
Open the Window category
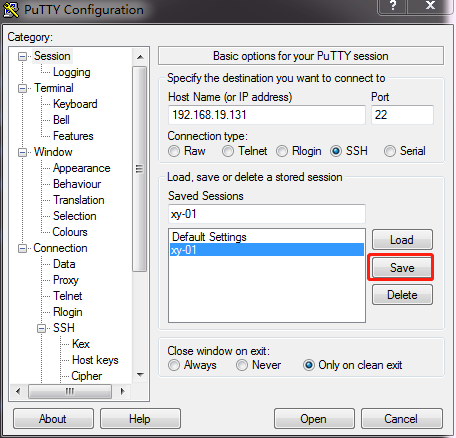53,152
